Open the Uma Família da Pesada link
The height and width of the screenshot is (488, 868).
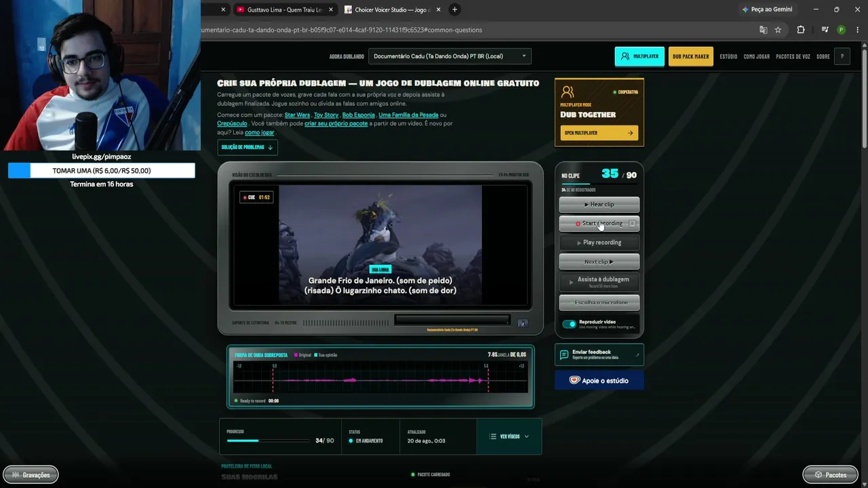408,115
